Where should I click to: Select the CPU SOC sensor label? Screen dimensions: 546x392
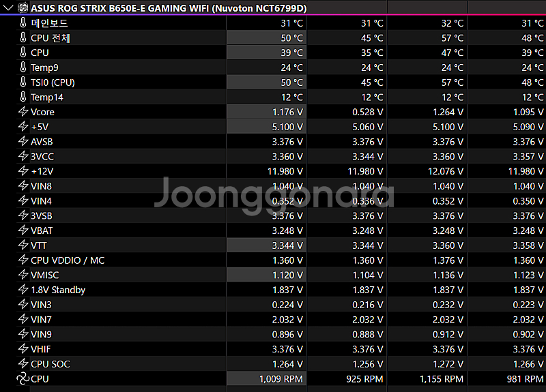(x=50, y=364)
